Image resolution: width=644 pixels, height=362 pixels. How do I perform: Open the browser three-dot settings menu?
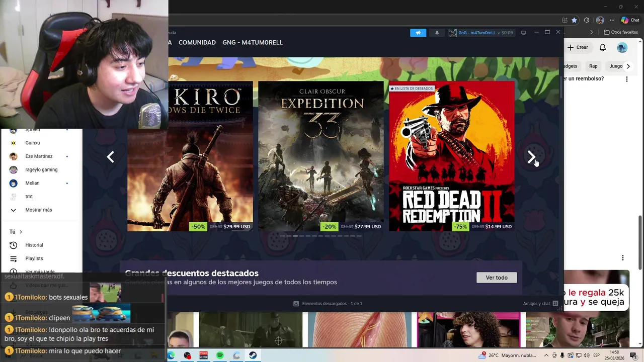[x=612, y=20]
